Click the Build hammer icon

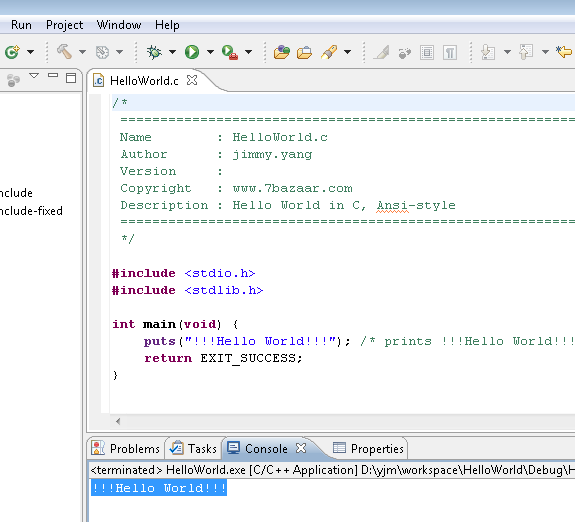point(64,52)
